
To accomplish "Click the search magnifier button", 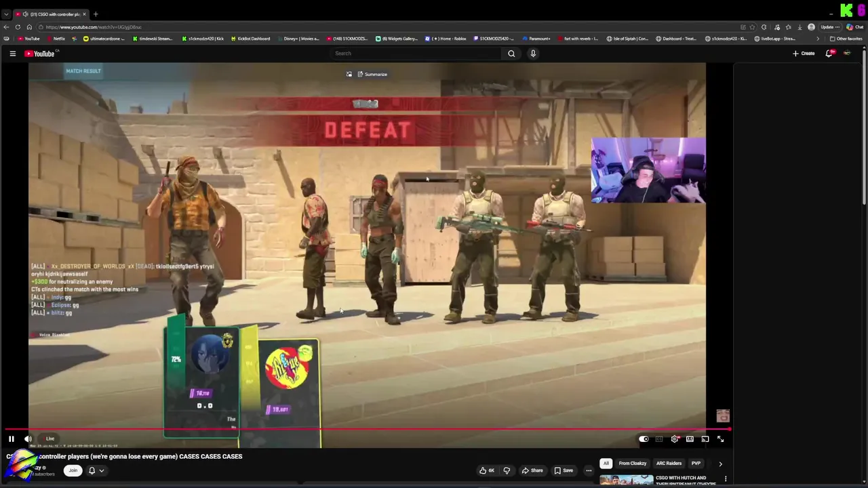I will point(511,54).
